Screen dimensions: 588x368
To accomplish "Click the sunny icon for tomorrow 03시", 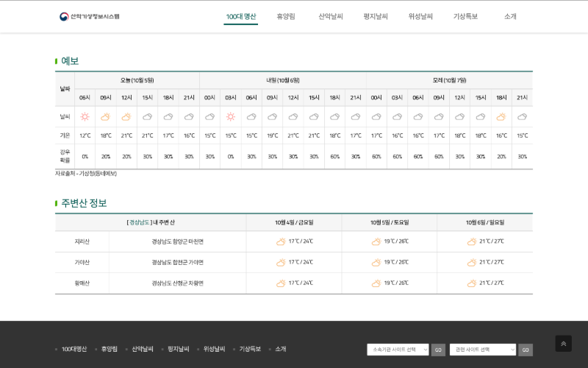I will [231, 116].
